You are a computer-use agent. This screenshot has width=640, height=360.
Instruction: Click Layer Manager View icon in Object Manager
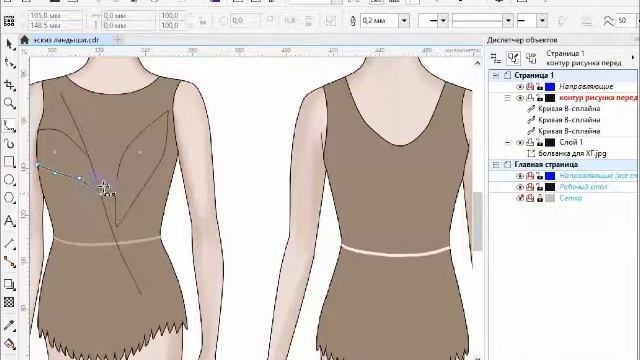click(531, 58)
